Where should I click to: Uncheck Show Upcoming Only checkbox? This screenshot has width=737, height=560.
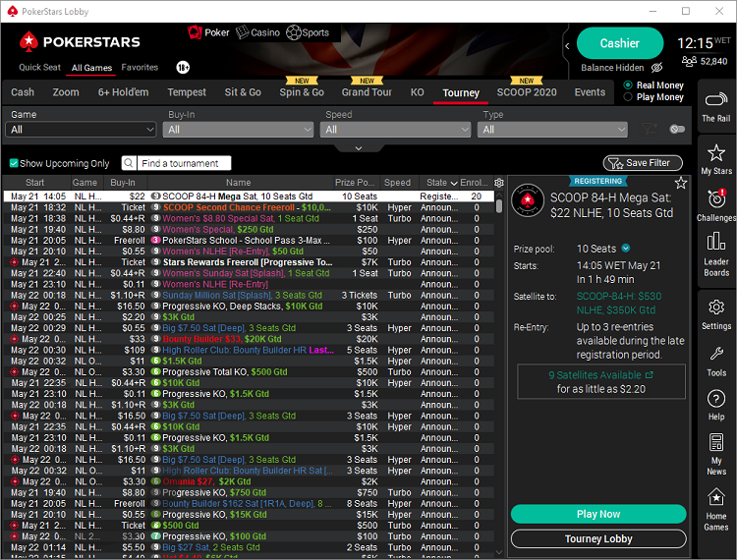point(14,163)
